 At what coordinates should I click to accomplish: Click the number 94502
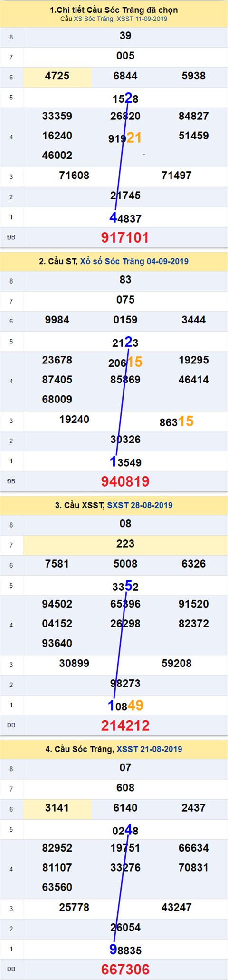57,604
